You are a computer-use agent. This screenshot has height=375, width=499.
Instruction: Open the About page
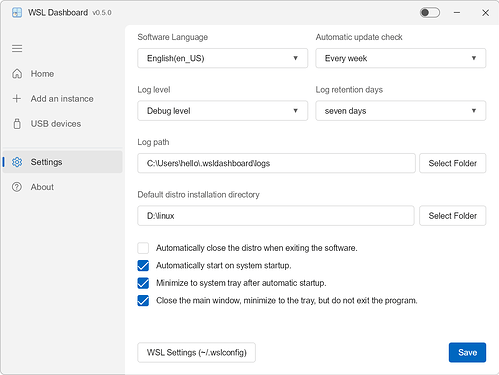click(x=63, y=187)
